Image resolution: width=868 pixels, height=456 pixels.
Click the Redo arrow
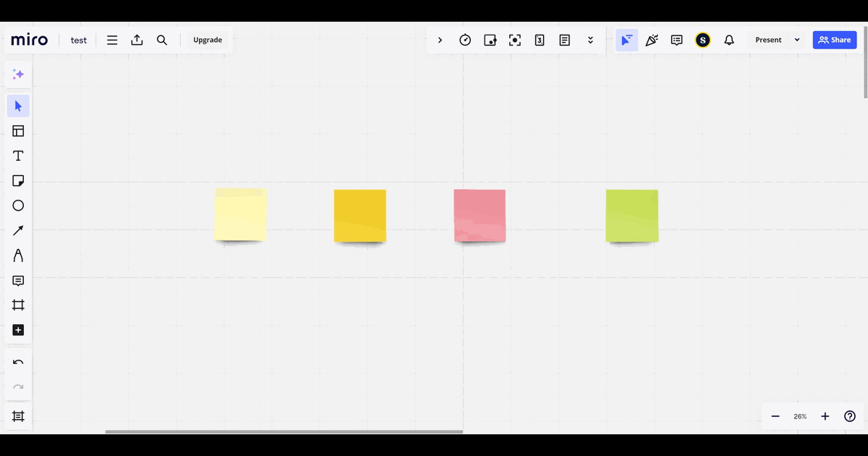click(19, 387)
